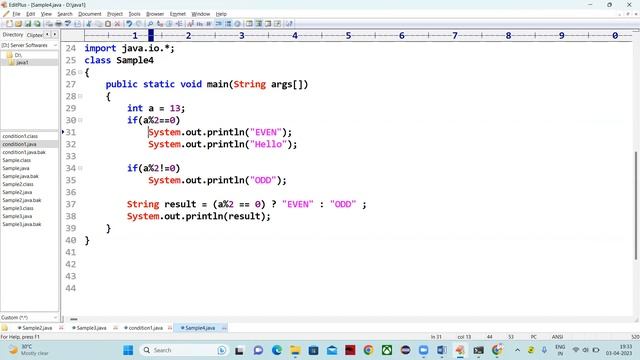
Task: Click the red Delete X toolbar icon
Action: (x=117, y=24)
